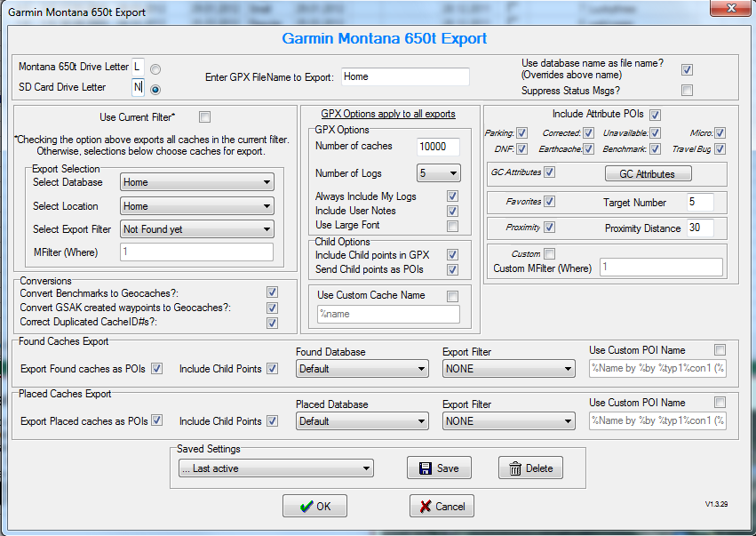Toggle the Earthcache attribute checkbox
The width and height of the screenshot is (756, 536).
(588, 149)
